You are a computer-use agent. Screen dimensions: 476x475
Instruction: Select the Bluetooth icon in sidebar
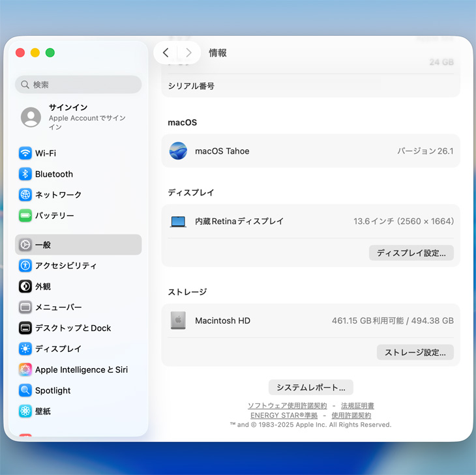click(25, 174)
